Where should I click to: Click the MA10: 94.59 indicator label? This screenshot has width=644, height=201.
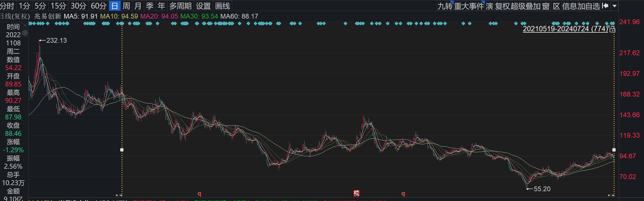[x=119, y=16]
